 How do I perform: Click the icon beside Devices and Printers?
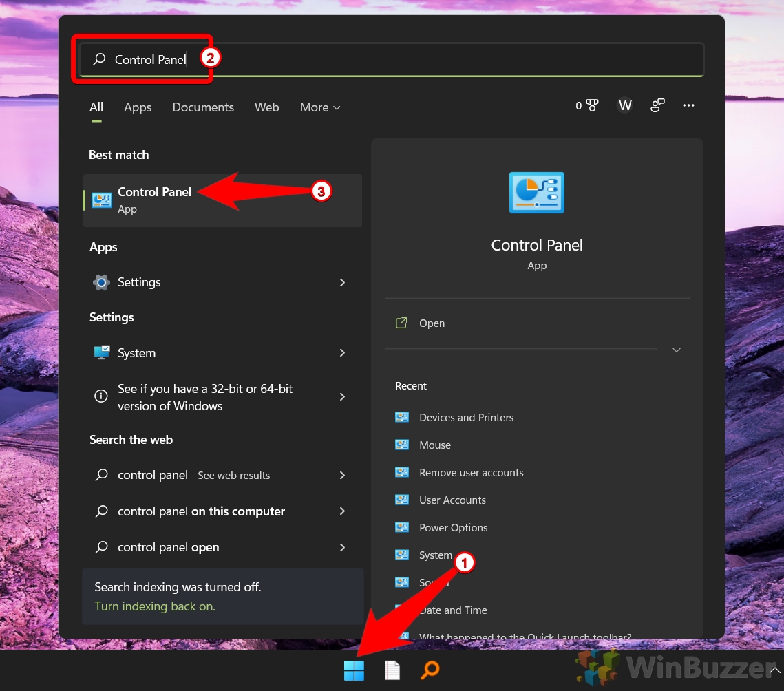402,417
